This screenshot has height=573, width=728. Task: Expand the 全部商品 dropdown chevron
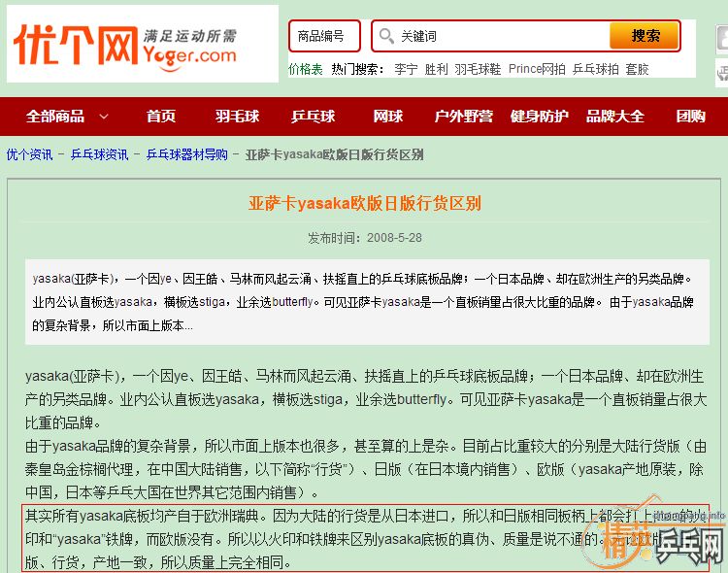(104, 117)
